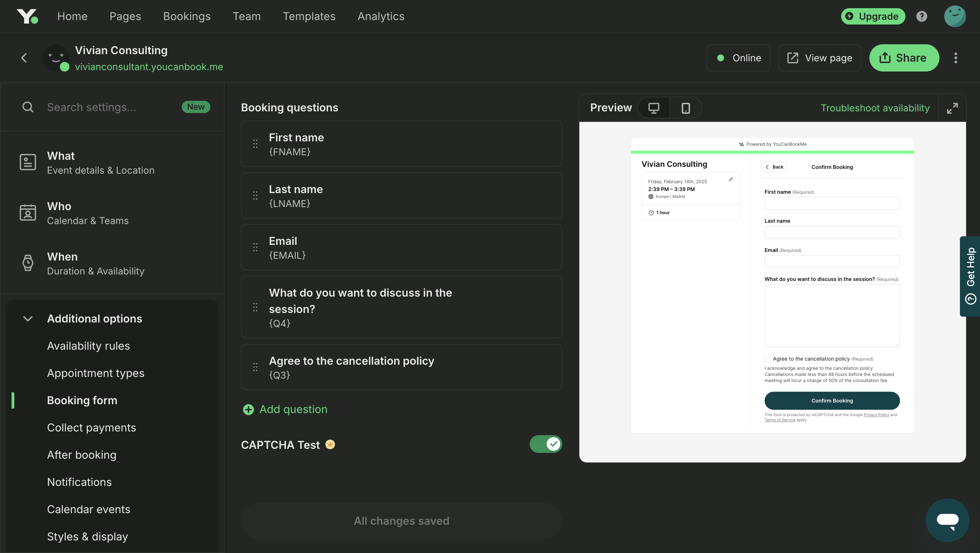The width and height of the screenshot is (980, 553).
Task: Go to the Analytics tab
Action: tap(381, 16)
